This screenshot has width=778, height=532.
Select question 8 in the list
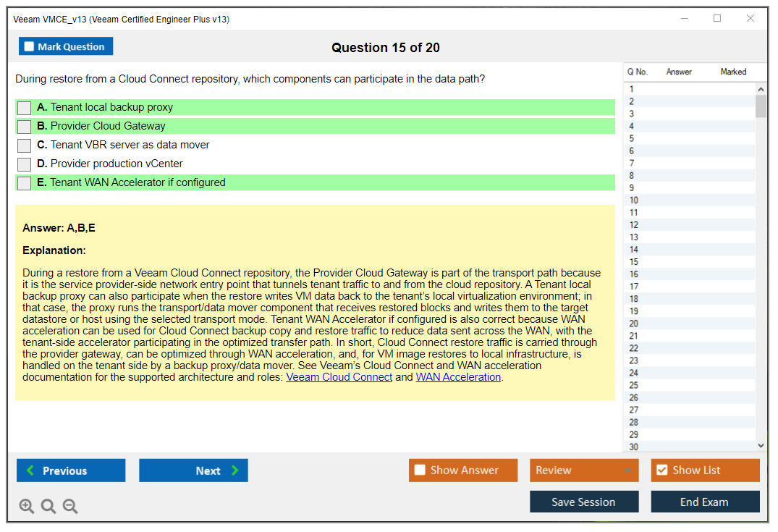coord(689,176)
